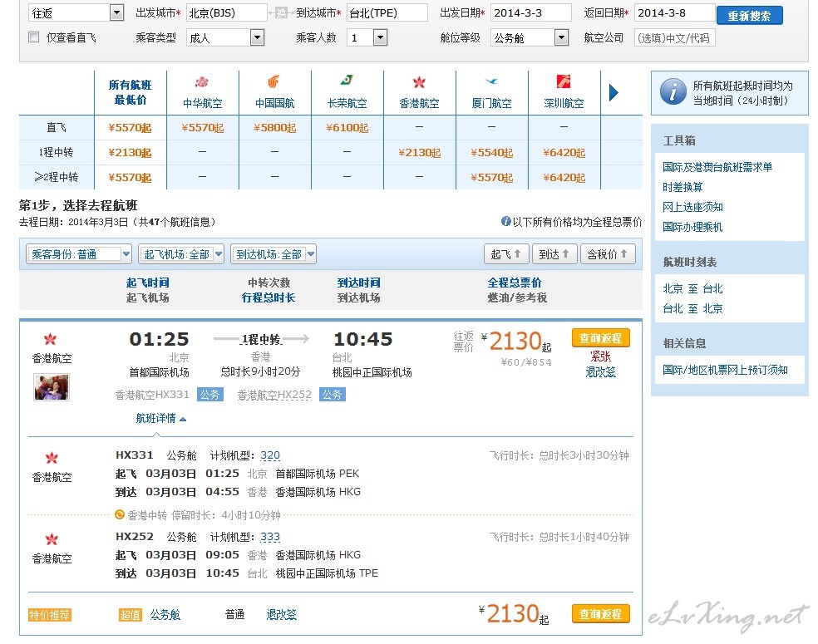Image resolution: width=818 pixels, height=644 pixels.
Task: Click the bottom 查询返程 button in 特价推荐 row
Action: (600, 614)
